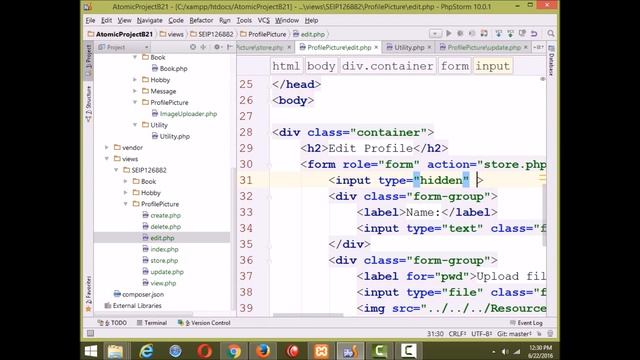Click the AtomicProjectB21 breadcrumb

click(x=120, y=34)
